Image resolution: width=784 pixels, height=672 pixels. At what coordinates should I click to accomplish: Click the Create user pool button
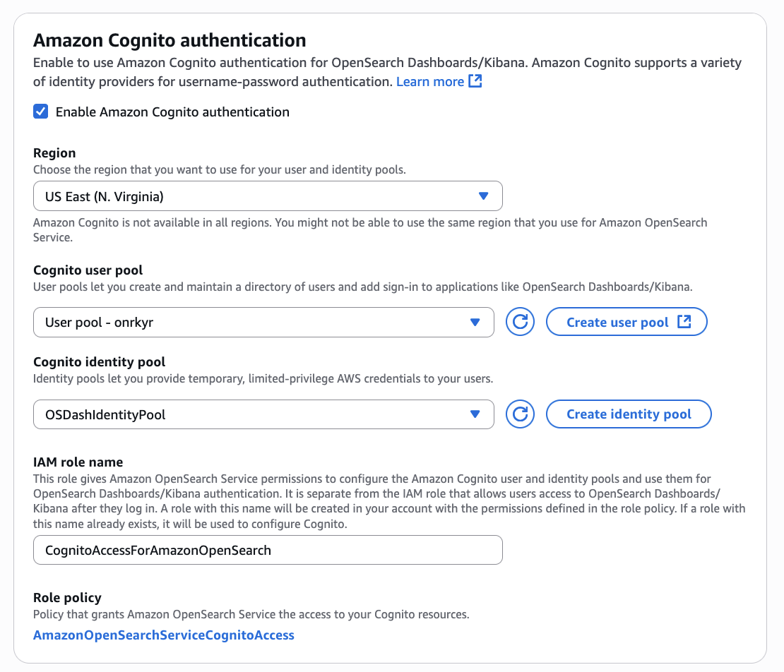626,321
